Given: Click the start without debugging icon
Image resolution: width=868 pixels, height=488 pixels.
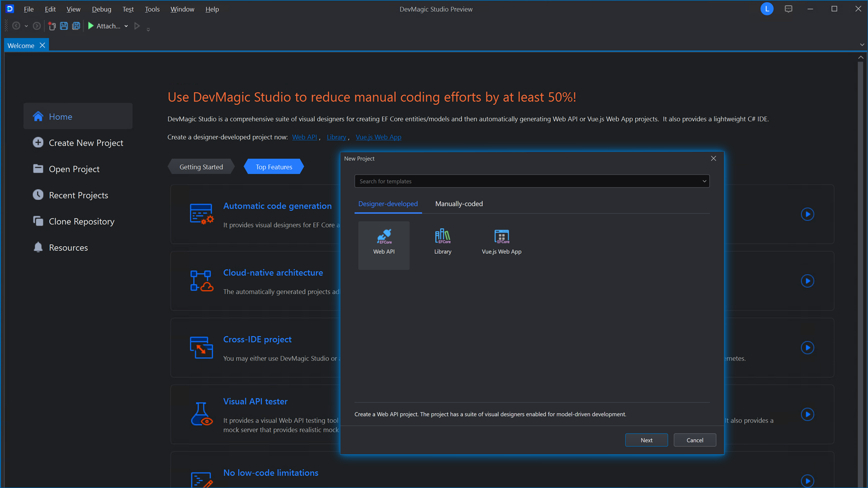Looking at the screenshot, I should [x=137, y=26].
